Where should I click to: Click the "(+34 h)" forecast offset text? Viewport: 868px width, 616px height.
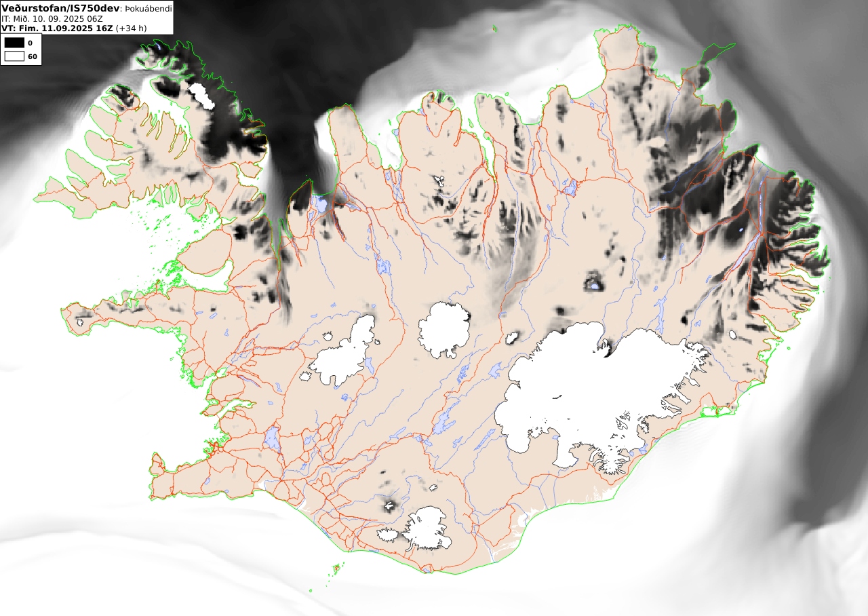[131, 28]
